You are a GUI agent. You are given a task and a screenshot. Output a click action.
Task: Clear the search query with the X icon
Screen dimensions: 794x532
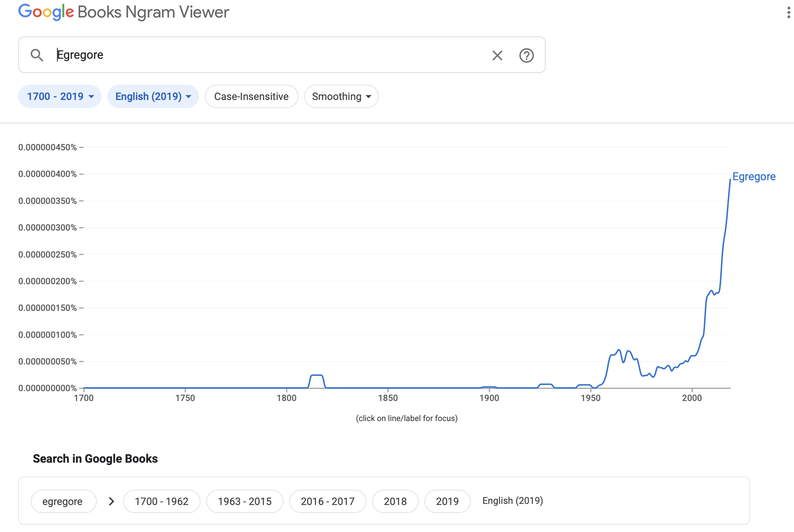pyautogui.click(x=497, y=55)
